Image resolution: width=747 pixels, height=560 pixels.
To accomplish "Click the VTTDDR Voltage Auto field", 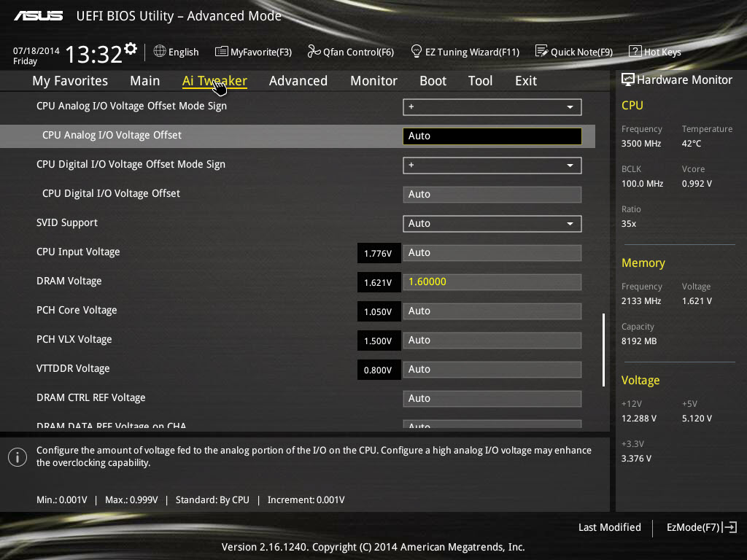I will [492, 370].
